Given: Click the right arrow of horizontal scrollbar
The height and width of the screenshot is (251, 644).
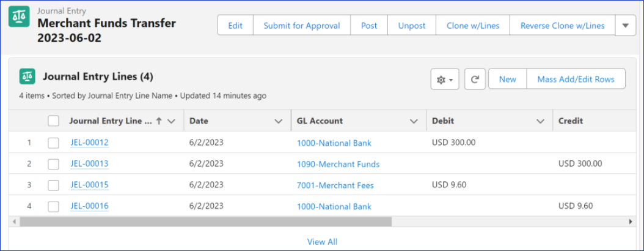Looking at the screenshot, I should pos(631,221).
